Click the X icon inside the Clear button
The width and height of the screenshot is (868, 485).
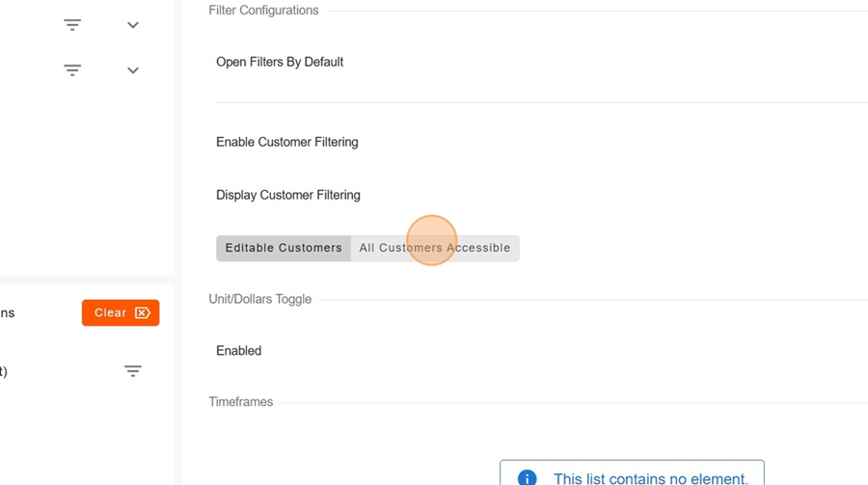point(143,313)
